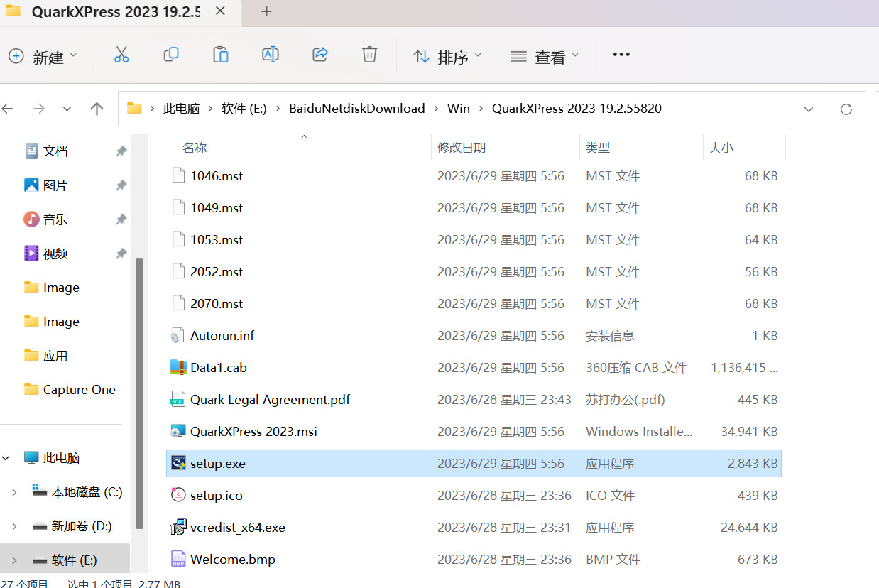Click the Copy icon in toolbar
This screenshot has height=588, width=879.
(x=171, y=55)
